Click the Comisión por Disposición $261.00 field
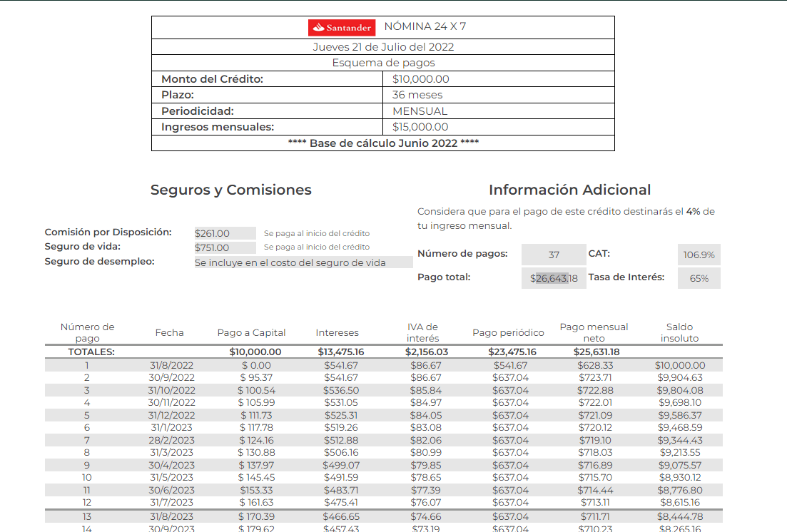 pyautogui.click(x=225, y=233)
